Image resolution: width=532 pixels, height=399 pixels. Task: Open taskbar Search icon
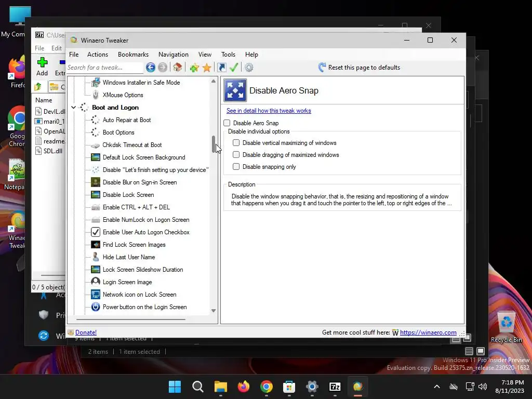[x=198, y=387]
